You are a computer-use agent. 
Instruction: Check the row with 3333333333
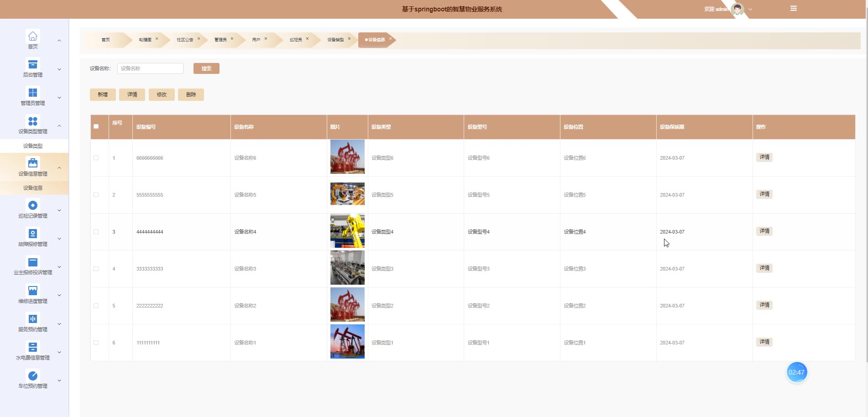tap(96, 269)
